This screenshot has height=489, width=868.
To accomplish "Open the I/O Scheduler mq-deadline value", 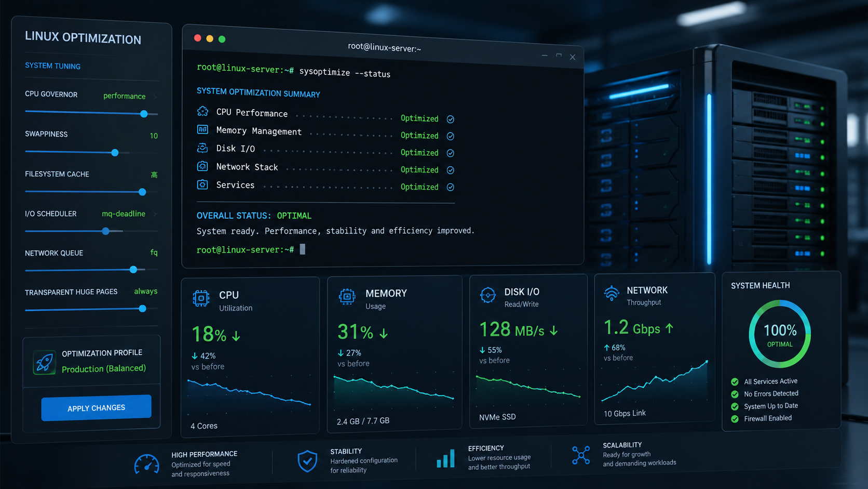I will tap(124, 214).
